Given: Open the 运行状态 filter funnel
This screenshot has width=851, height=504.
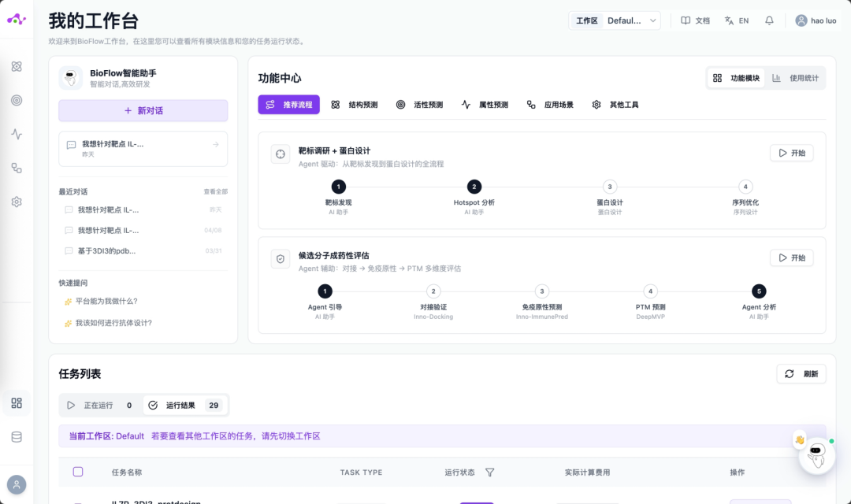Looking at the screenshot, I should pyautogui.click(x=489, y=472).
